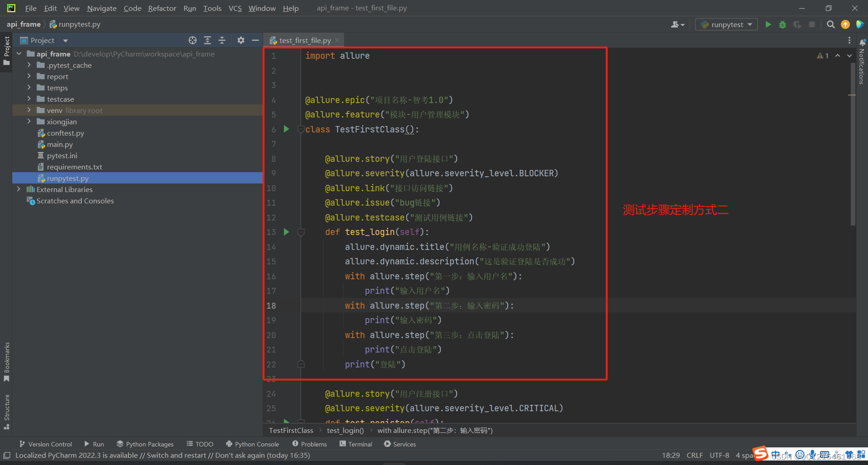Open Project panel gear options
This screenshot has height=465, width=868.
click(x=241, y=40)
